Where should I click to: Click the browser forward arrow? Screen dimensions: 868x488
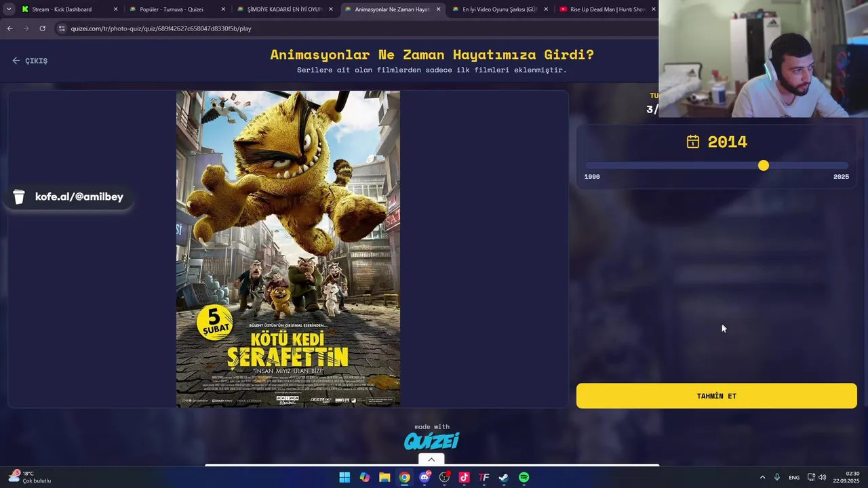[26, 28]
